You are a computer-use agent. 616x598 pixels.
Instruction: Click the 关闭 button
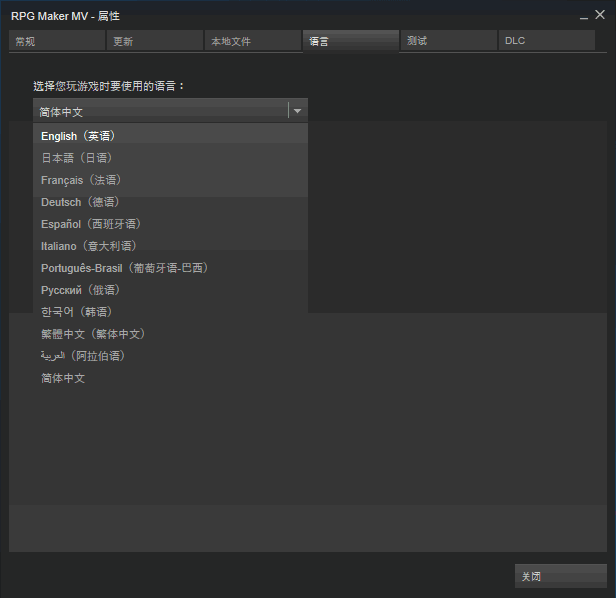pyautogui.click(x=561, y=576)
